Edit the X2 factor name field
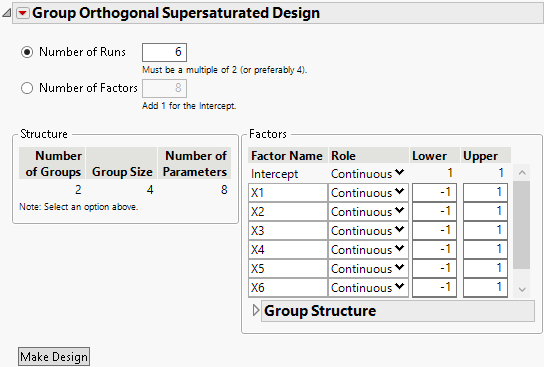Screen dimensions: 544x367 (288, 212)
